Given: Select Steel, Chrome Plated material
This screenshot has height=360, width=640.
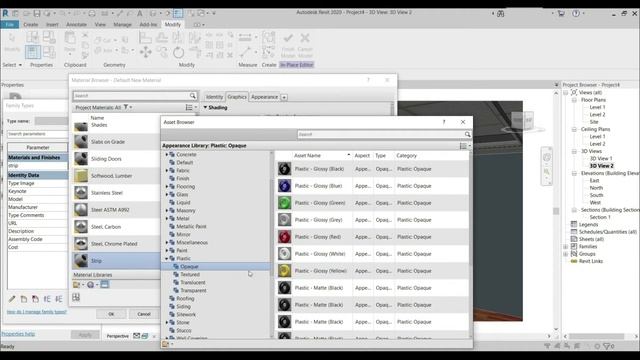Looking at the screenshot, I should 116,244.
